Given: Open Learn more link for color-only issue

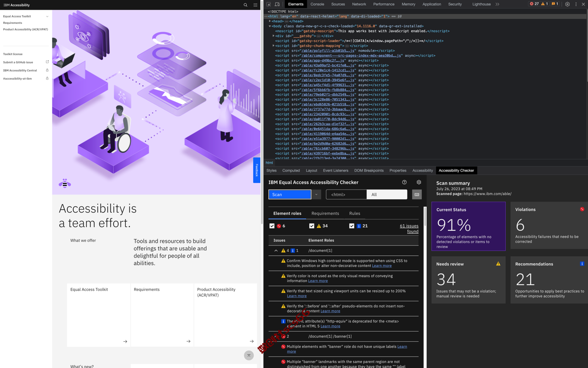Looking at the screenshot, I should (x=318, y=281).
